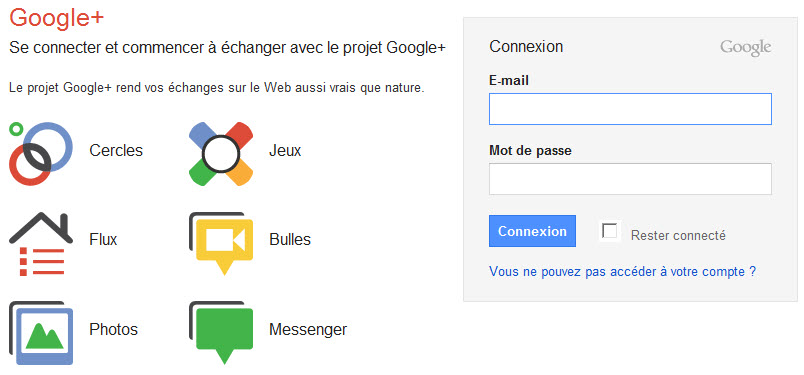Select the Jeux colorful cross icon
Image resolution: width=804 pixels, height=375 pixels.
click(x=221, y=153)
